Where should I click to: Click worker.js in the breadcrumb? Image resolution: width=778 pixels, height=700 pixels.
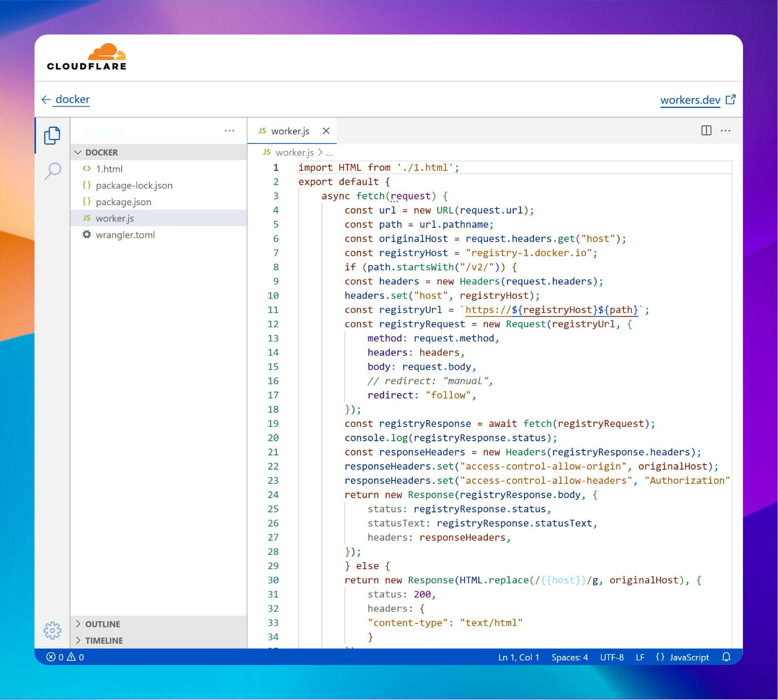tap(295, 153)
